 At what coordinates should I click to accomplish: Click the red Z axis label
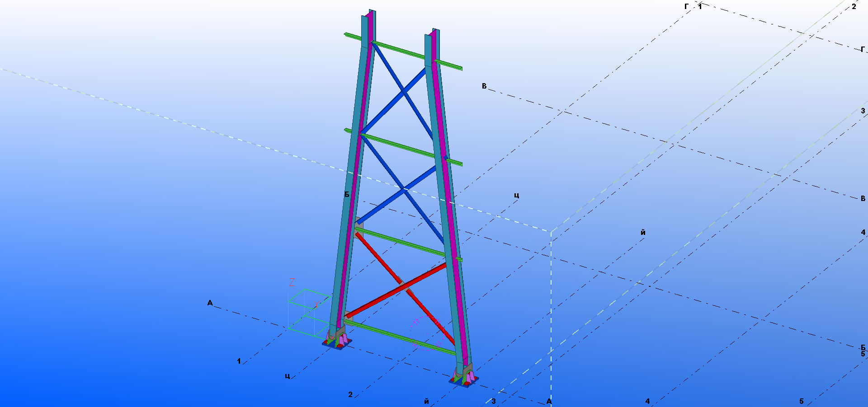tap(292, 282)
